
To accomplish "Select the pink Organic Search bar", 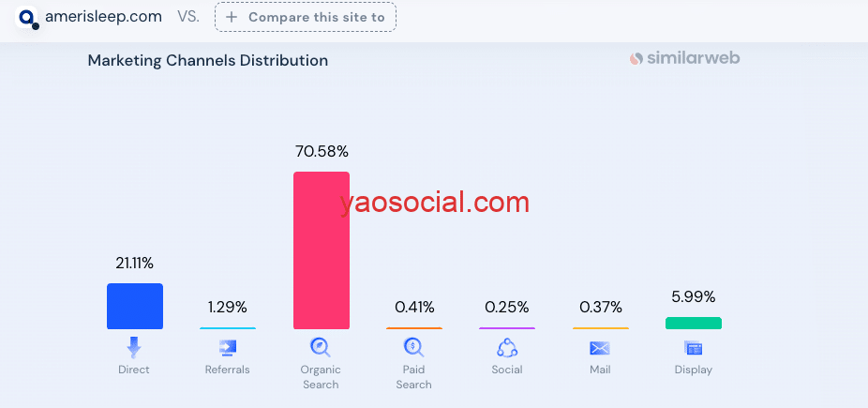I will [x=322, y=249].
